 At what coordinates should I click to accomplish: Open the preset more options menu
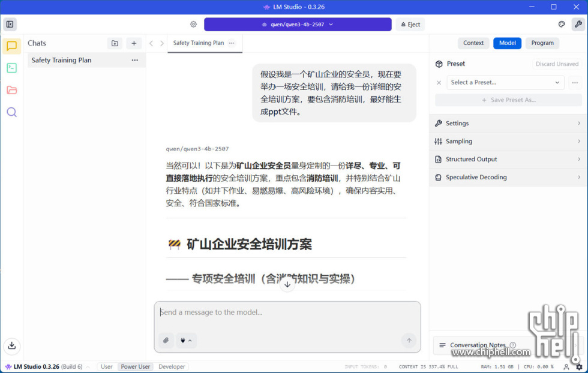pyautogui.click(x=575, y=83)
